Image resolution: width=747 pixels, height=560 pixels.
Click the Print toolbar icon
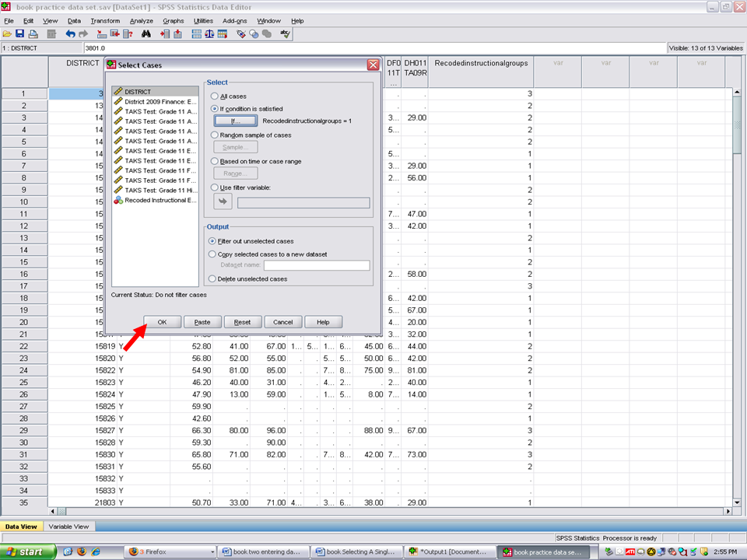[33, 34]
